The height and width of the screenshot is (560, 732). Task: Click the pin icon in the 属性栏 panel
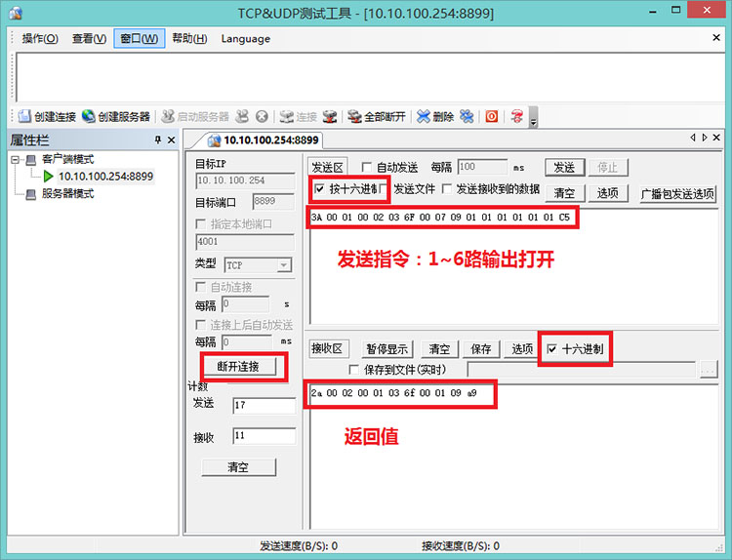coord(158,140)
